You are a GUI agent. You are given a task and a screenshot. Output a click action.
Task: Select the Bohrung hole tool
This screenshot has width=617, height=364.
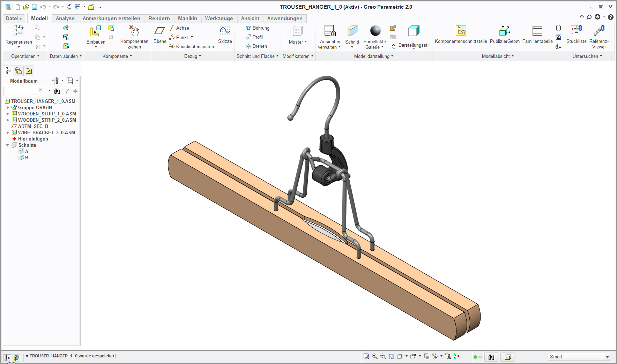tap(258, 28)
